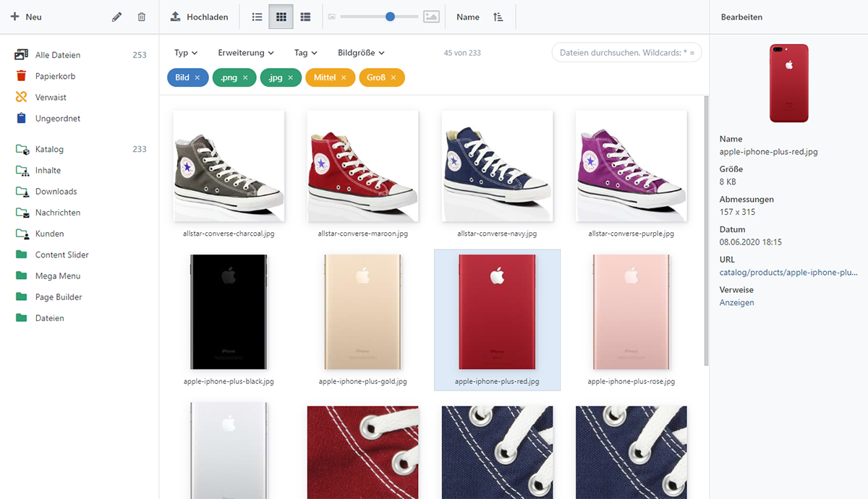
Task: Toggle sort direction icon next to Name
Action: [x=498, y=17]
